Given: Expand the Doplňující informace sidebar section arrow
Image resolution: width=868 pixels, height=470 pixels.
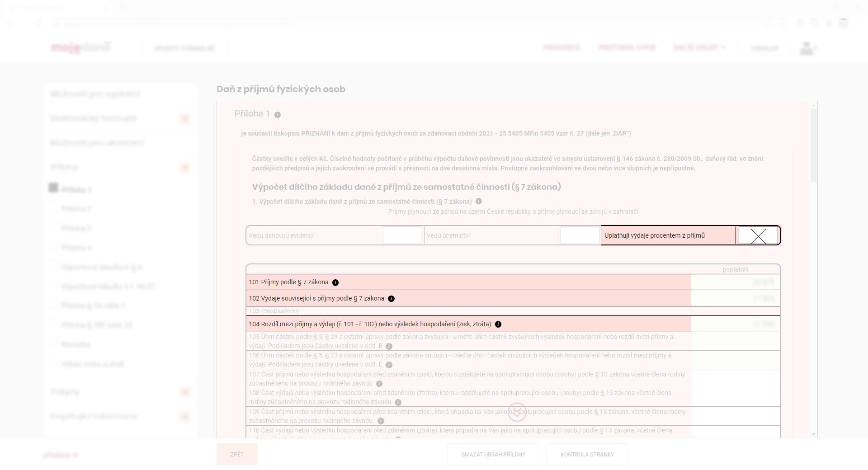Looking at the screenshot, I should point(184,416).
